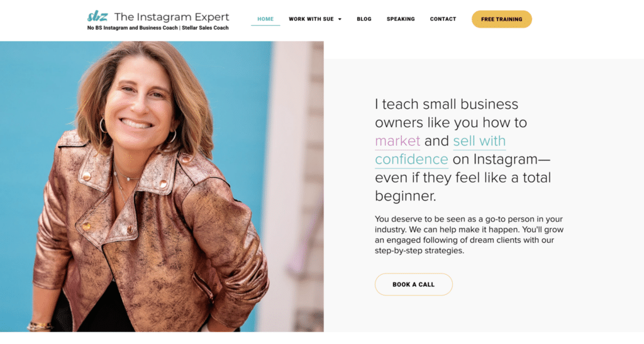Navigate to Speaking
This screenshot has height=344, width=644.
[401, 19]
